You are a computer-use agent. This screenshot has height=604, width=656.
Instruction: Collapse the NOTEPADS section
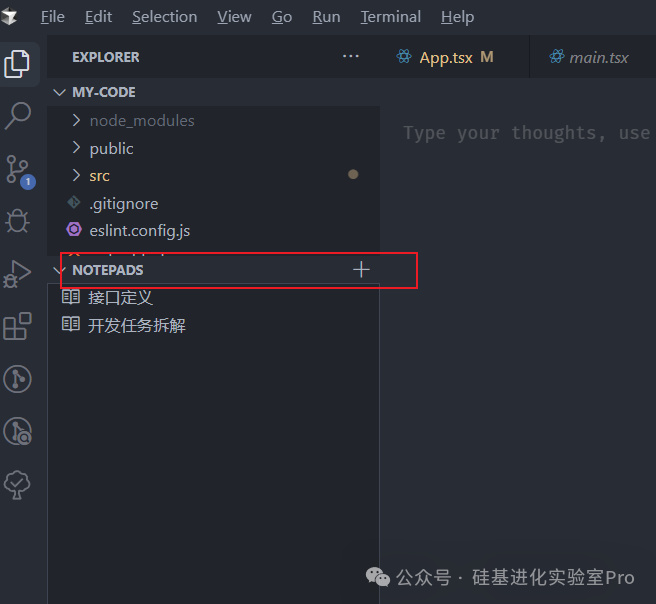coord(107,270)
